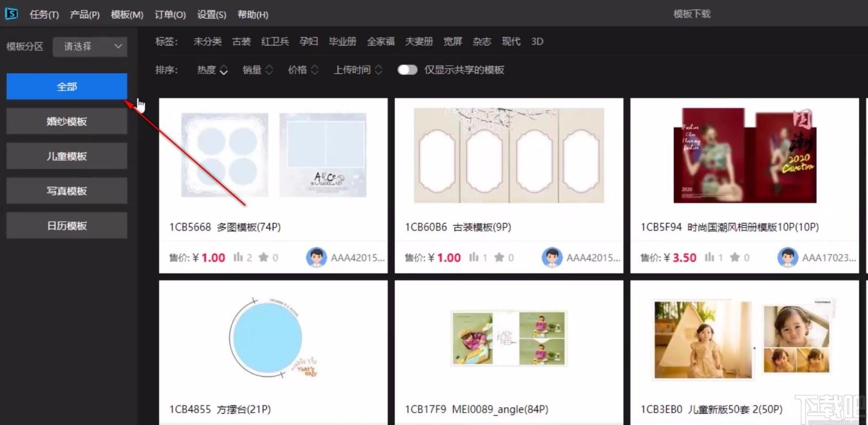
Task: Open the 时尚国潮风相册 thumbnail
Action: point(745,155)
